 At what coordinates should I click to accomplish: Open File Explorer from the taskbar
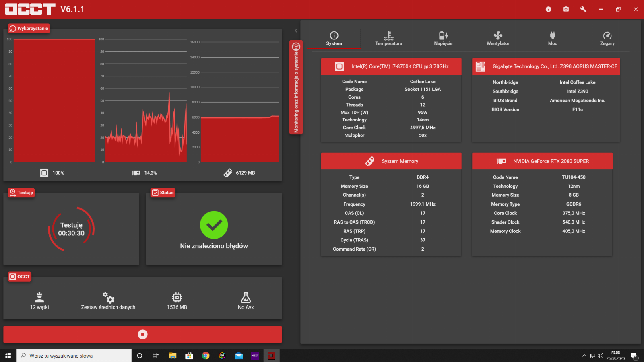(x=173, y=356)
